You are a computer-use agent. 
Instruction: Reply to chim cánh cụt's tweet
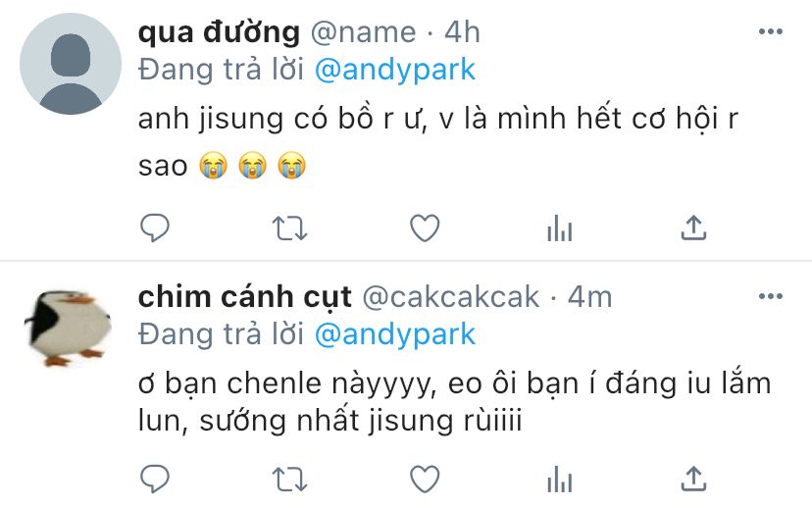tap(155, 479)
